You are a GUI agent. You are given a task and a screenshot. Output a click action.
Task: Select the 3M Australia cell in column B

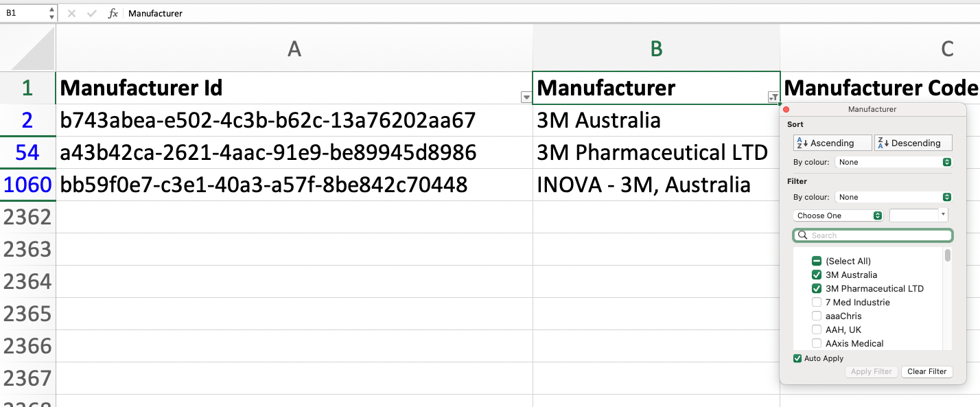click(656, 120)
